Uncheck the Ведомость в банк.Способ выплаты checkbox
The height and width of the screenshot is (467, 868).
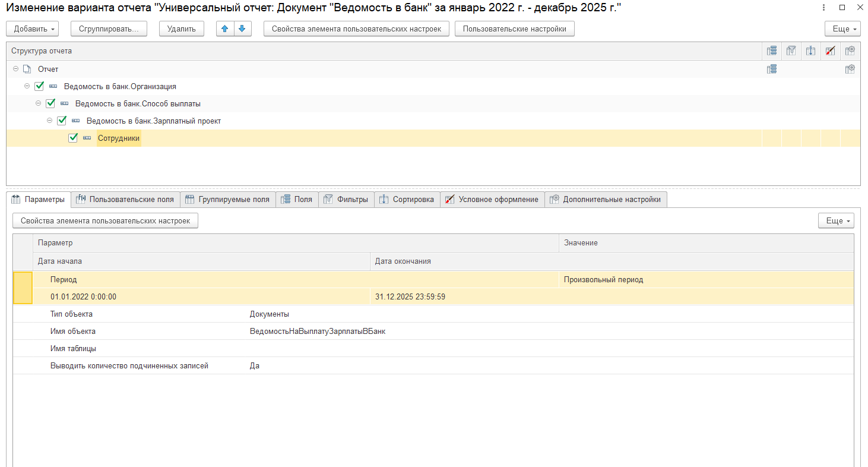50,103
